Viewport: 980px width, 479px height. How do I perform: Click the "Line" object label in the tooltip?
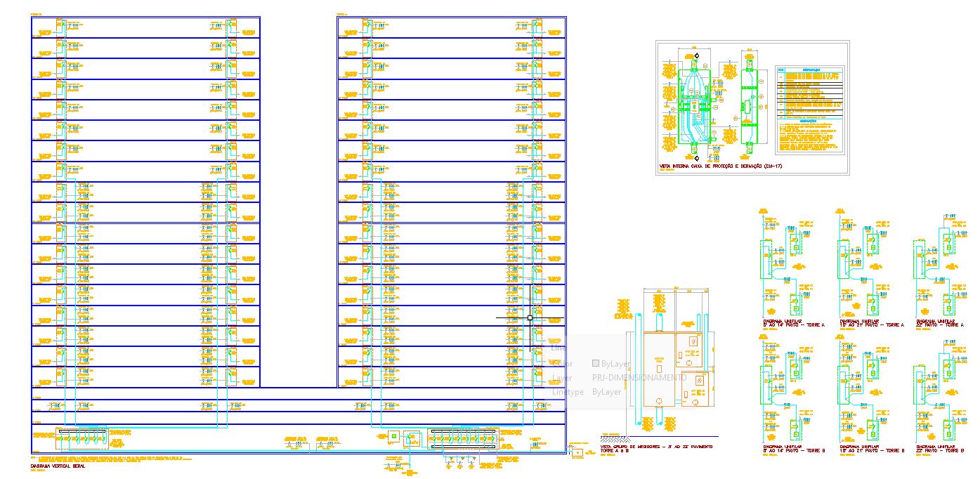tap(558, 347)
